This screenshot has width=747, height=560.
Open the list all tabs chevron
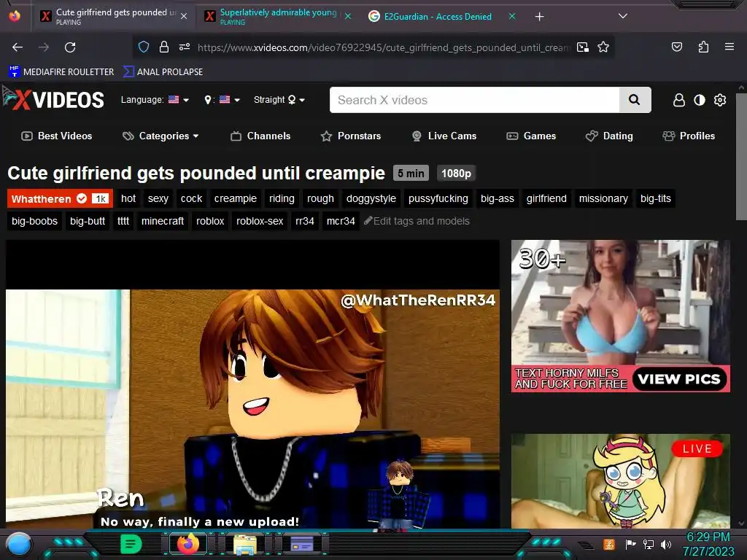(x=622, y=16)
